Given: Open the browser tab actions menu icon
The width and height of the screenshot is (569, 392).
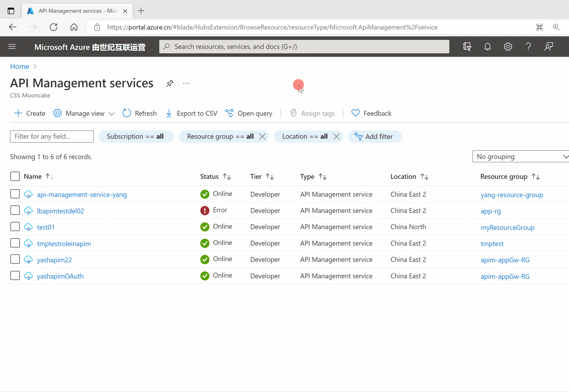Looking at the screenshot, I should (x=11, y=11).
